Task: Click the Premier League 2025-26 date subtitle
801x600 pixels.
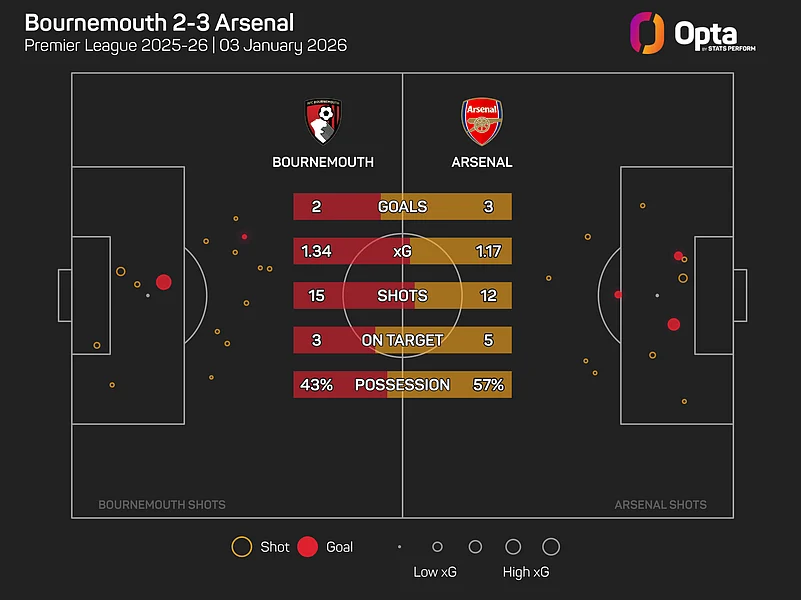Action: (185, 46)
